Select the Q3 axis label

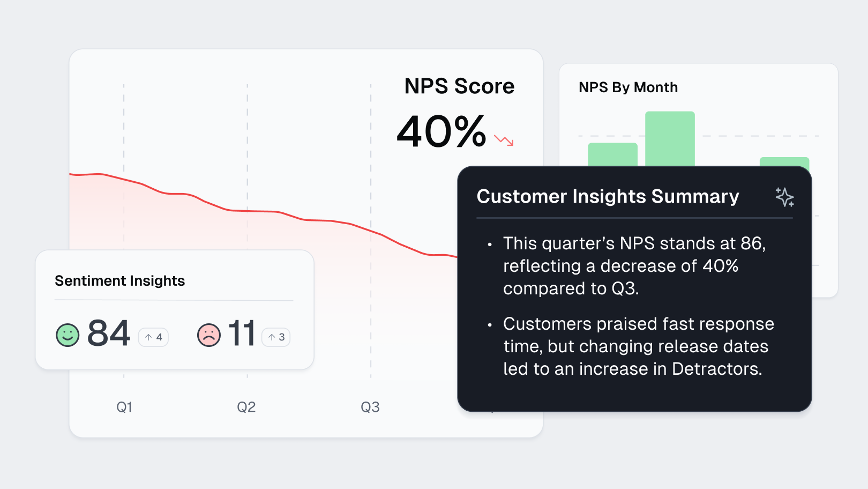point(370,407)
